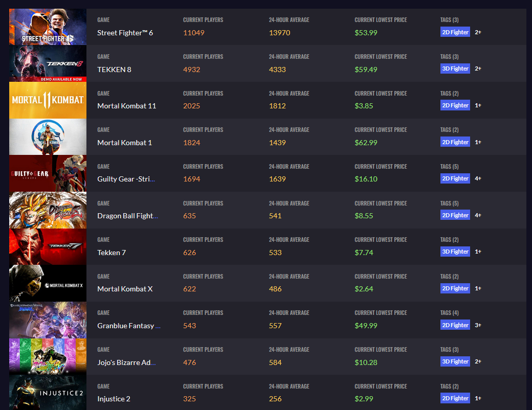Expand the 3+ extra tags for Granblue Fantasy
The width and height of the screenshot is (532, 410).
coord(478,325)
